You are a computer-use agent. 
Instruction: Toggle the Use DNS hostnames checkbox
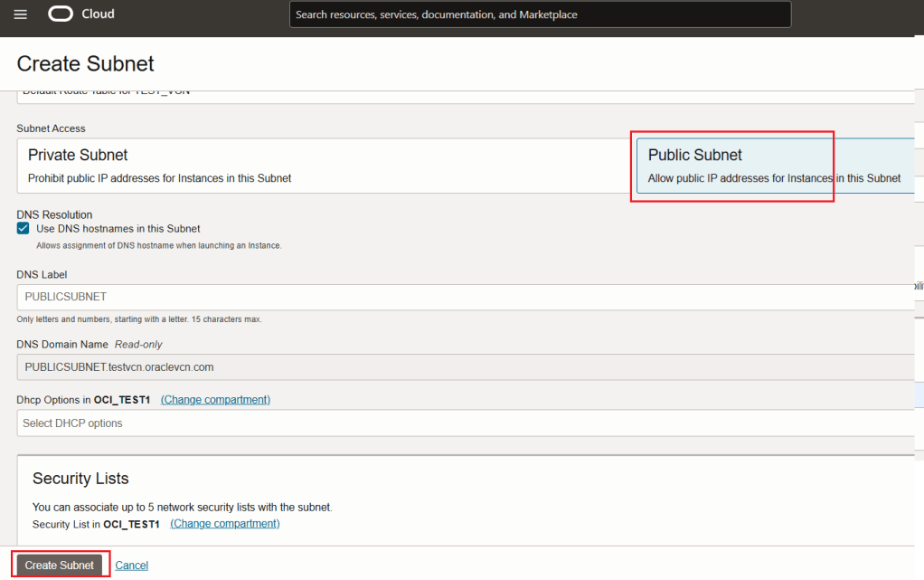(x=24, y=229)
